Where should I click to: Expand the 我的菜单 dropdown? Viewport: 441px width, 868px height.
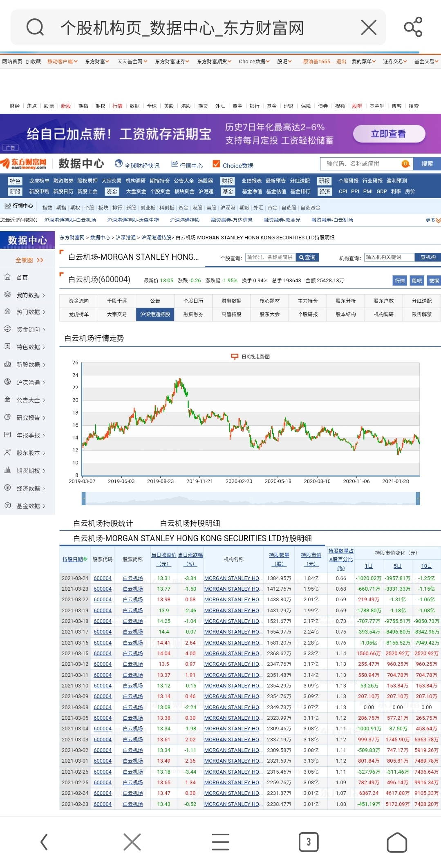364,61
